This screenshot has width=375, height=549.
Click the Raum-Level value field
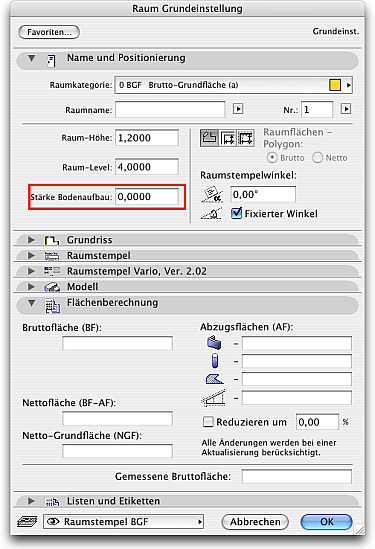[x=147, y=167]
